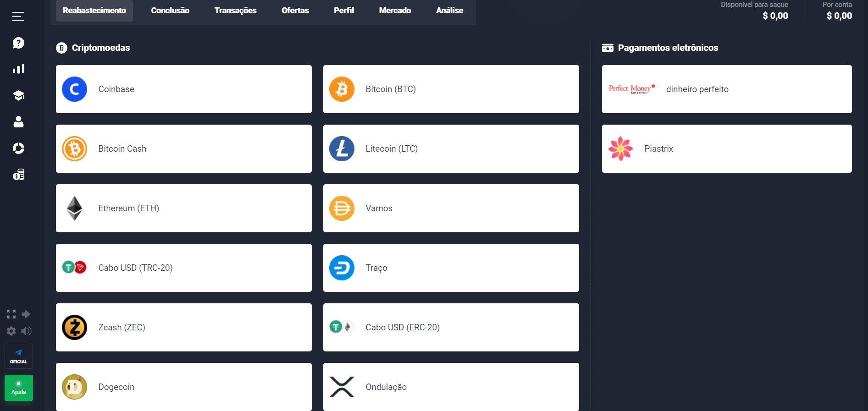The height and width of the screenshot is (411, 868).
Task: Open the coins finance sidebar icon
Action: tap(18, 175)
